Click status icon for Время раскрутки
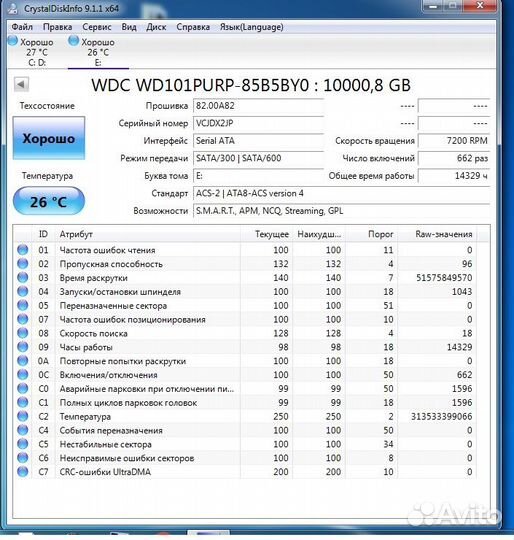Screen dimensions: 514x540 (x=23, y=278)
